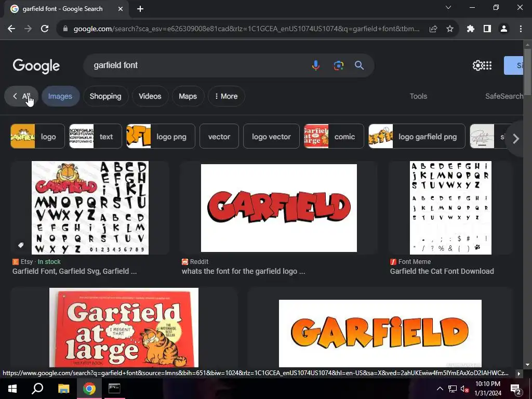Click the network tray icon
The image size is (532, 399).
coord(453,389)
